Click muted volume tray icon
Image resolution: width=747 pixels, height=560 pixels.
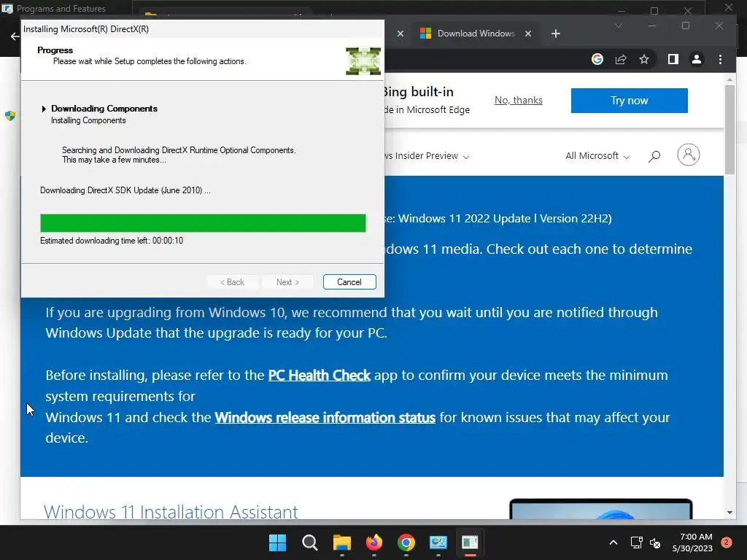pyautogui.click(x=656, y=542)
